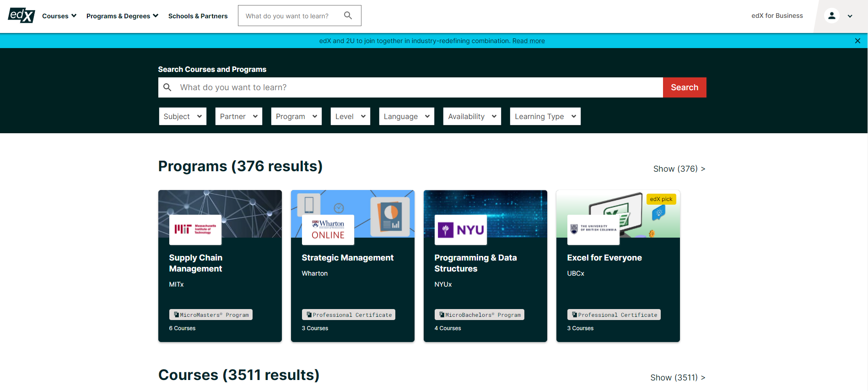Click 'Search Courses and Programs' label

(212, 69)
